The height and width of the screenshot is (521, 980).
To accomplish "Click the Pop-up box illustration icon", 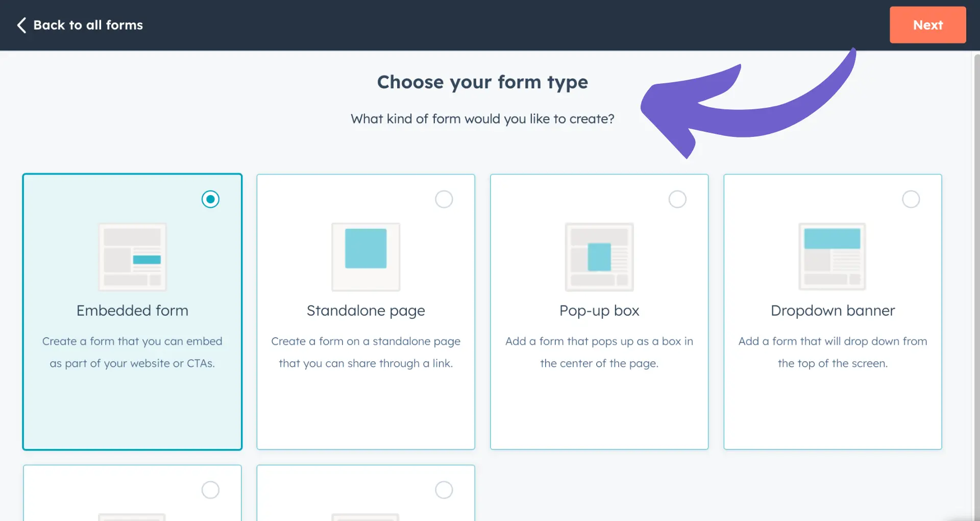I will (x=599, y=257).
